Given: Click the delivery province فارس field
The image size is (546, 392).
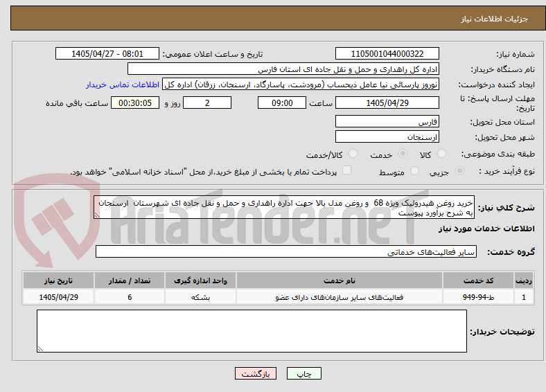Looking at the screenshot, I should coord(387,121).
